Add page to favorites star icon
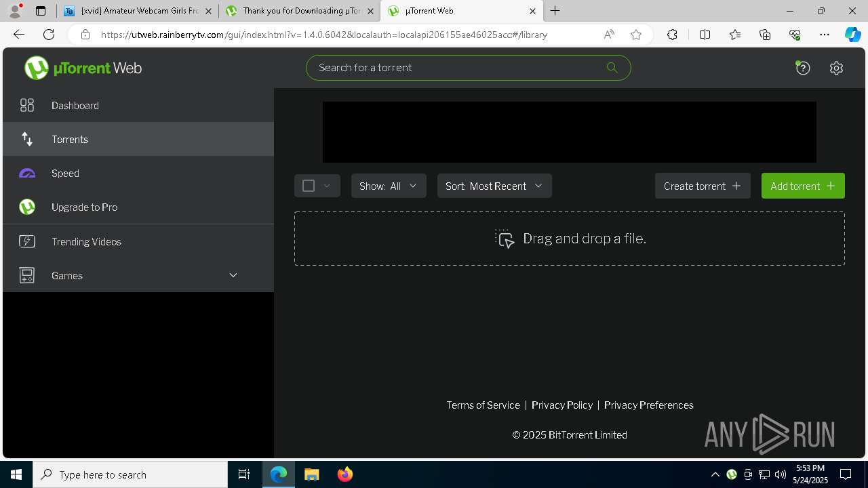 (x=636, y=35)
